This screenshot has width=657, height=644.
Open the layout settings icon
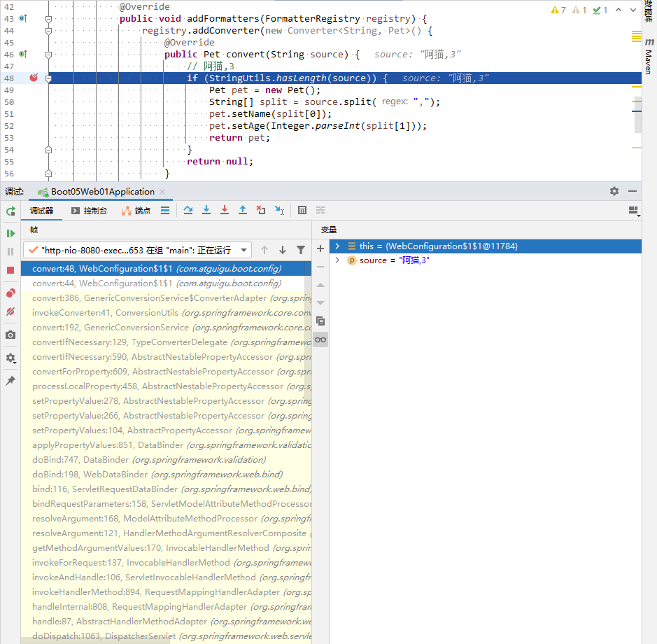(634, 211)
